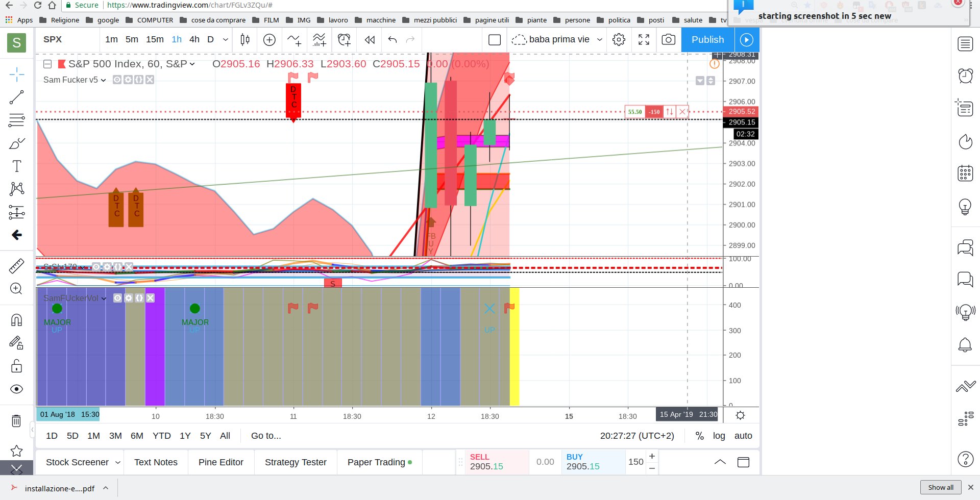Undo the last chart action
The image size is (980, 500).
(x=393, y=39)
